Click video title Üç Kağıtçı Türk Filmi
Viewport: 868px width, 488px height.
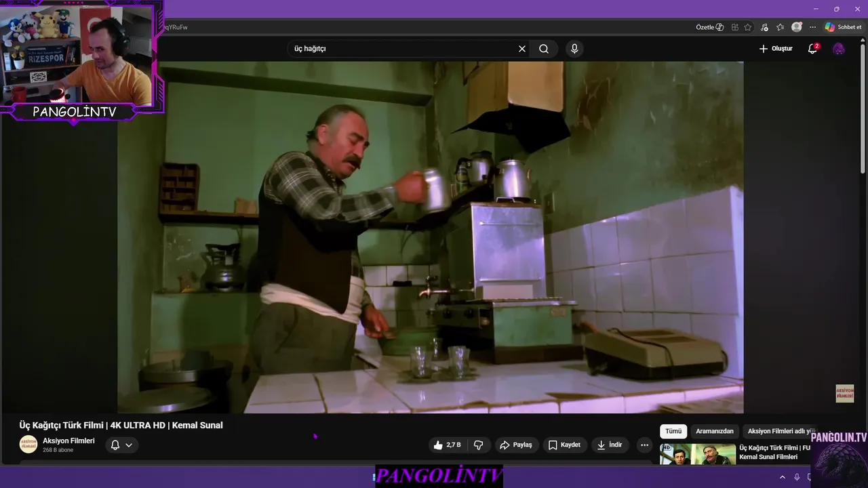(x=121, y=425)
